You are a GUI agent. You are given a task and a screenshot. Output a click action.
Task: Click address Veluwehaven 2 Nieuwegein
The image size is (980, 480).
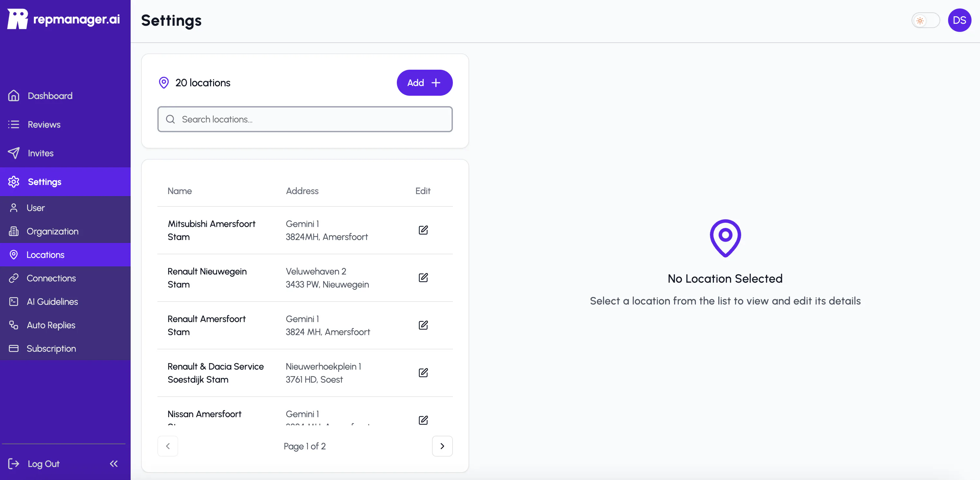tap(327, 278)
